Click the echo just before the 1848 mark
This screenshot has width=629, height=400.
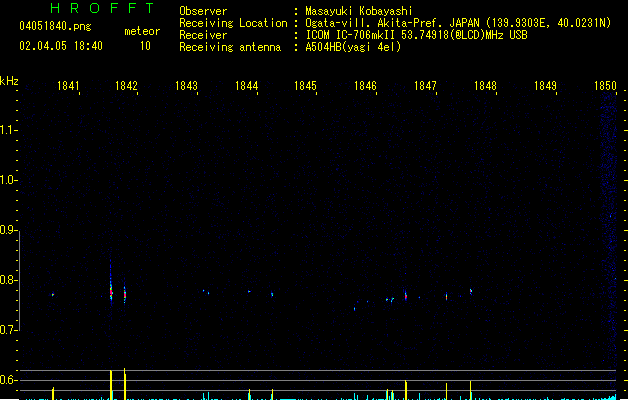click(471, 292)
